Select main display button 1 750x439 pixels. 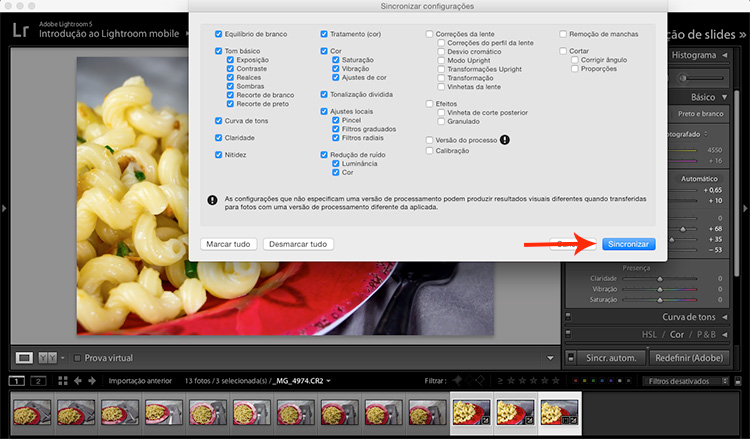16,381
